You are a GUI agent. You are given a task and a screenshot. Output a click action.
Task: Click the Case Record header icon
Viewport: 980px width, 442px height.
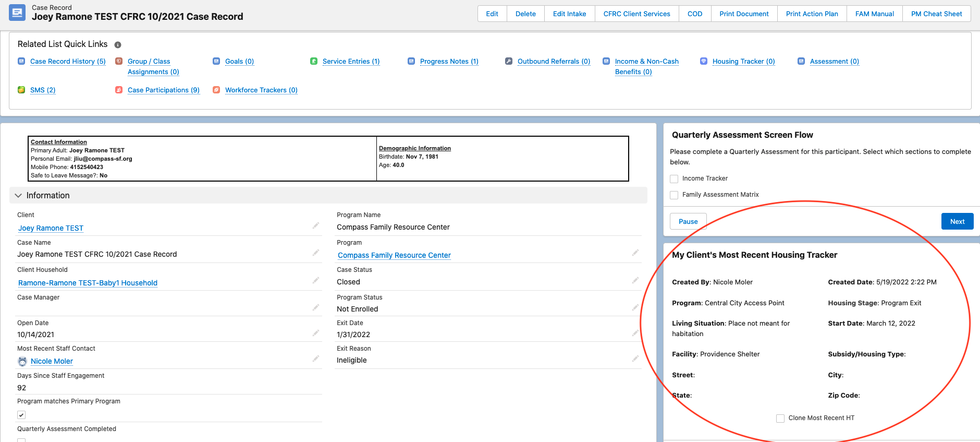(17, 13)
